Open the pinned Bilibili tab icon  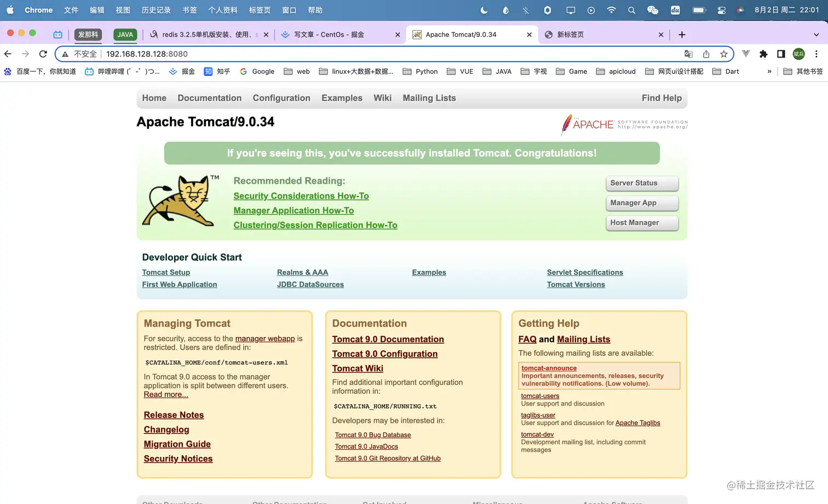click(x=58, y=34)
